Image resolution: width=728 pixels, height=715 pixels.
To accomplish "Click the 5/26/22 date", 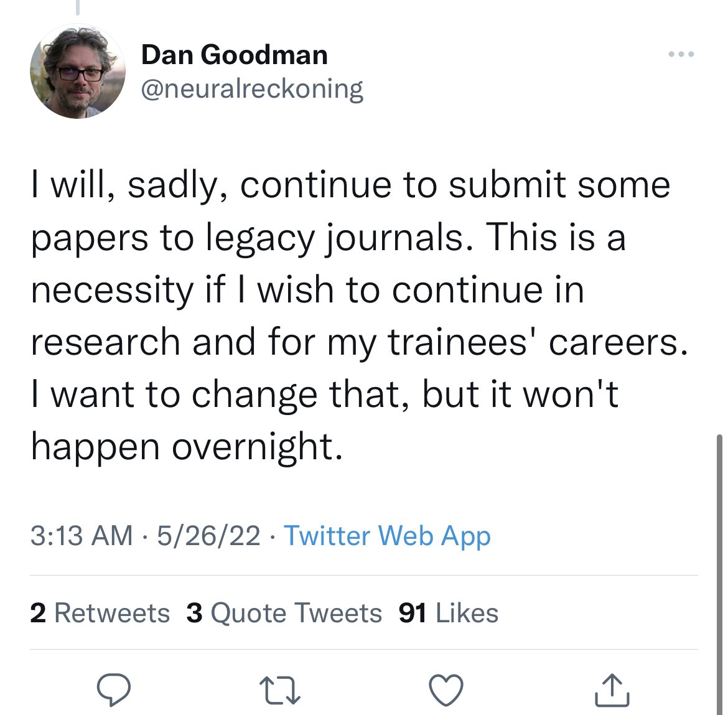I will point(208,536).
